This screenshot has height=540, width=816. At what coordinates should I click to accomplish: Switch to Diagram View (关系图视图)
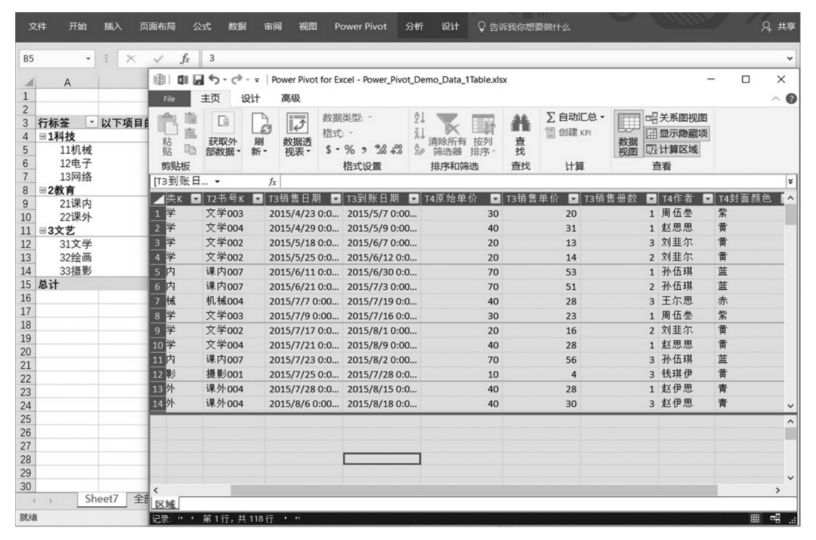(677, 118)
